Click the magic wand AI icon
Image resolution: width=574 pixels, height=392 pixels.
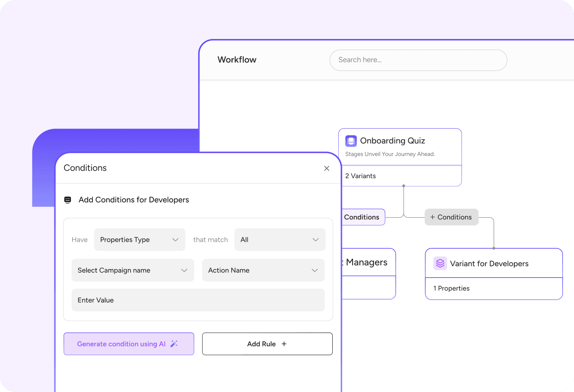click(174, 344)
